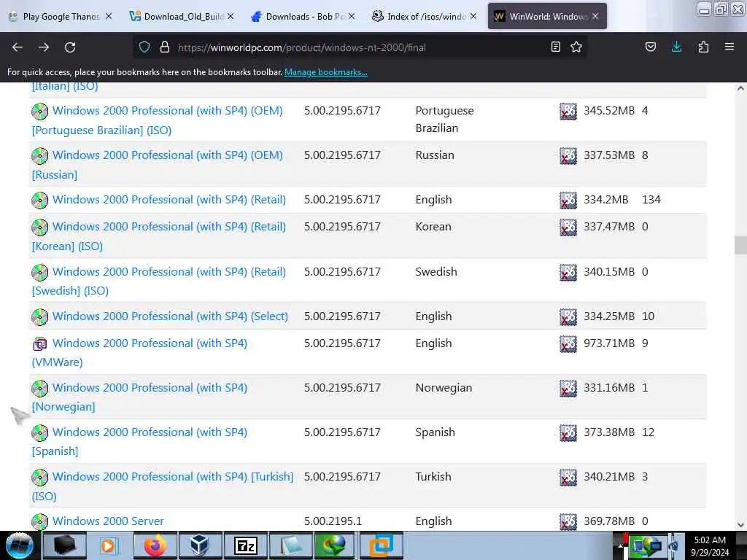747x560 pixels.
Task: Open the Firefox application menu
Action: (729, 47)
